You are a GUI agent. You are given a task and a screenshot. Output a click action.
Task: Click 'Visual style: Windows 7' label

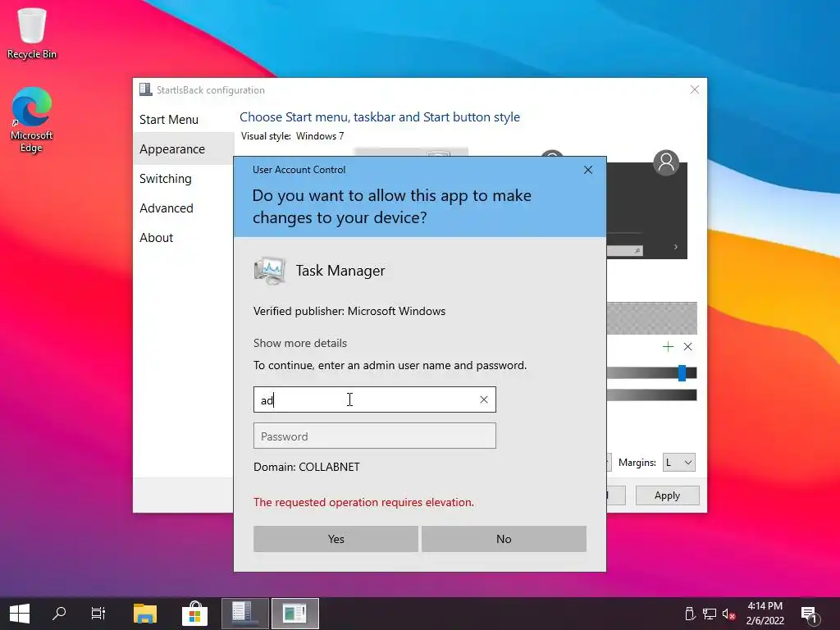tap(293, 136)
